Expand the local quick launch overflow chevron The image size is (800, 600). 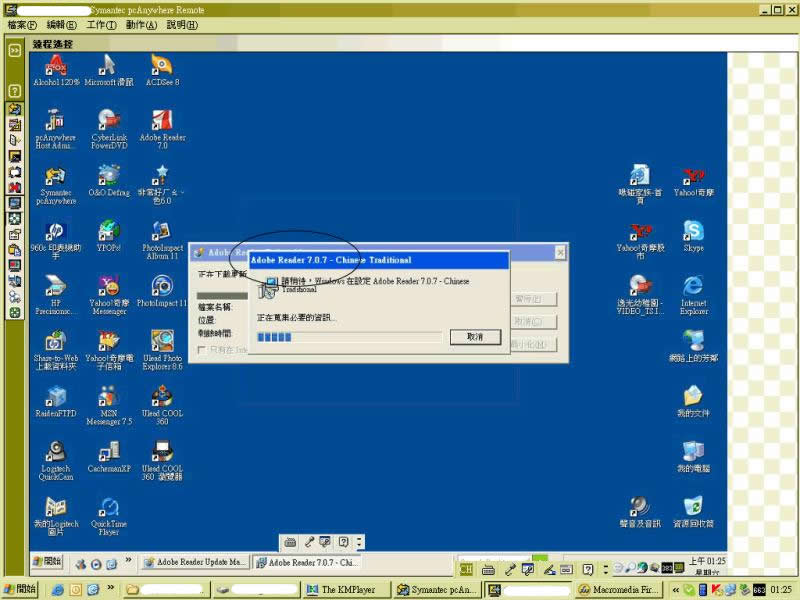point(110,588)
